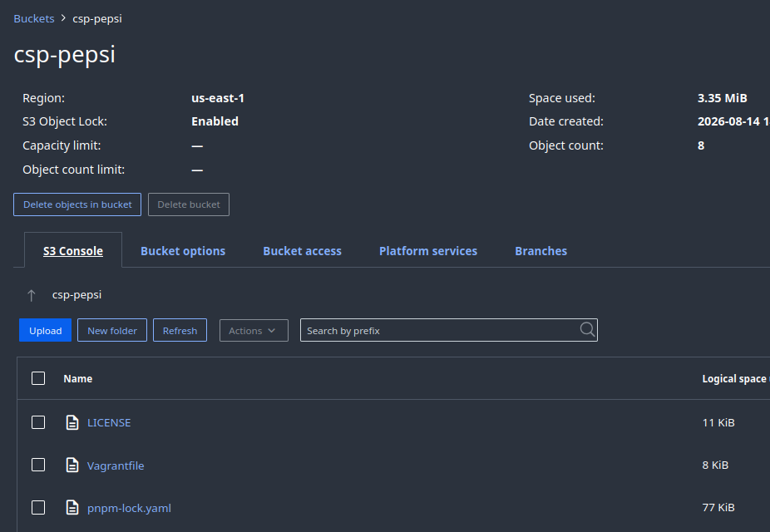770x532 pixels.
Task: Select the us-east-1 region value
Action: tap(218, 98)
